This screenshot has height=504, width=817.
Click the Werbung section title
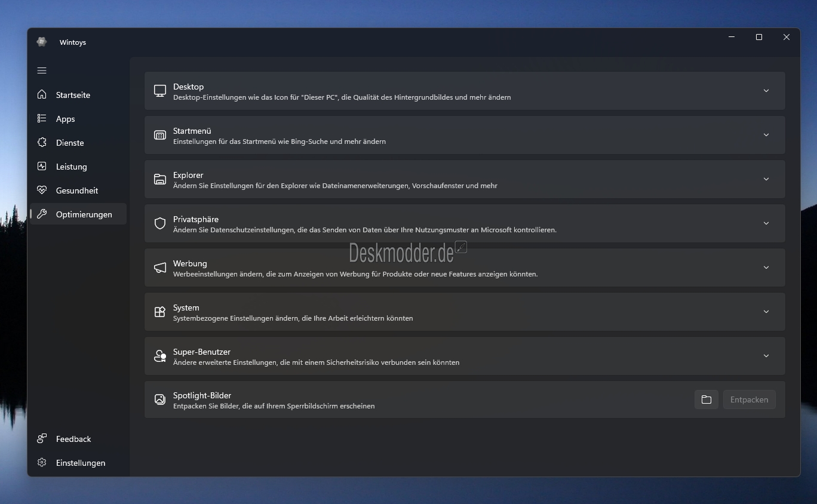(x=190, y=263)
